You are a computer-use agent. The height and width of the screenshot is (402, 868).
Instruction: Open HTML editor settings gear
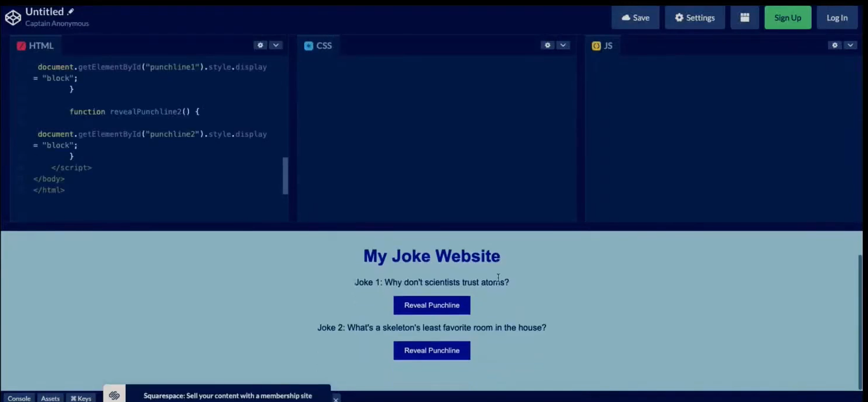(260, 45)
